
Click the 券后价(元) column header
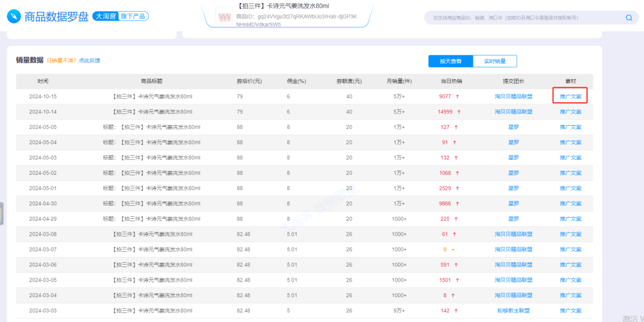(x=249, y=81)
